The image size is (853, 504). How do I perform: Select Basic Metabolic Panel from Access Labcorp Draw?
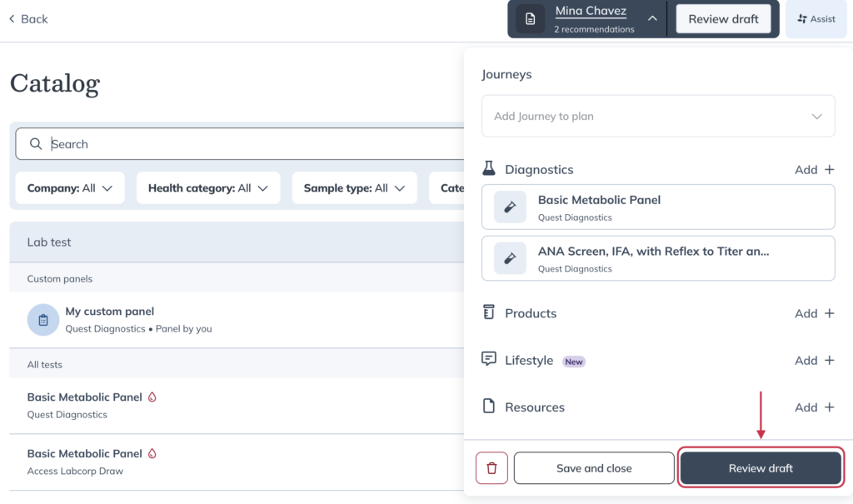point(85,454)
